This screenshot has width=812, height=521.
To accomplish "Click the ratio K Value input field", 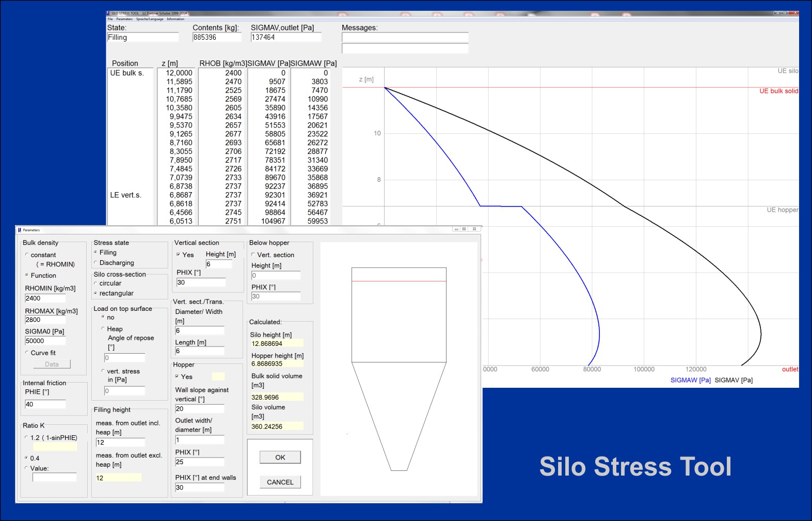I will 54,478.
